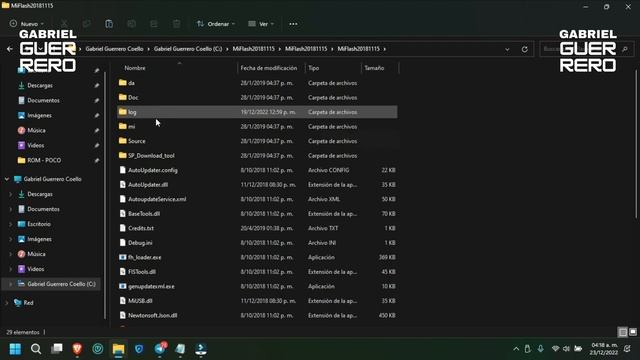This screenshot has height=360, width=640.
Task: Open ROM - POCO pinned folder
Action: (x=44, y=160)
